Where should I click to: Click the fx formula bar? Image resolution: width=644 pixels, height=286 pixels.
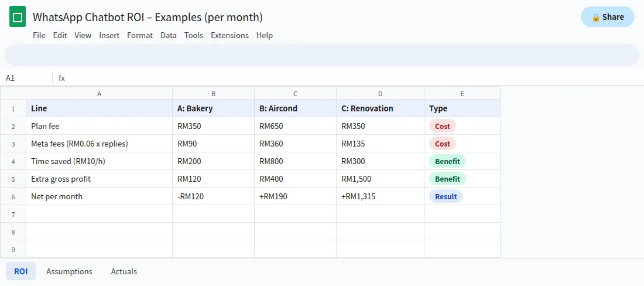(x=348, y=78)
